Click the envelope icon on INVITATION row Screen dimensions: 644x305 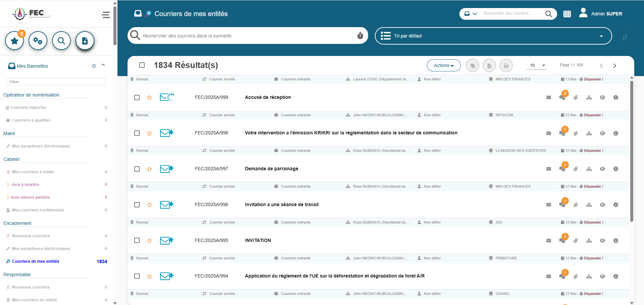click(x=549, y=240)
